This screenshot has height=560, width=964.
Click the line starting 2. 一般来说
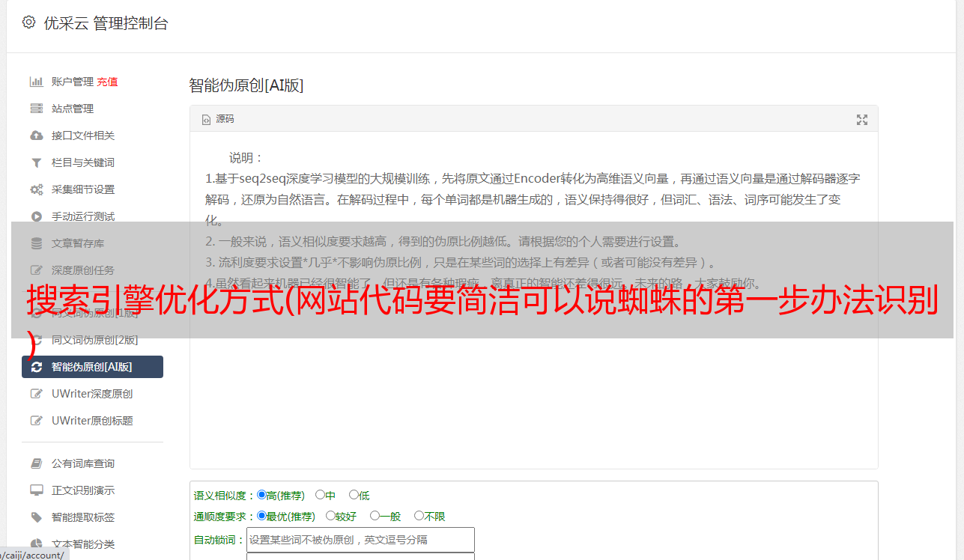pyautogui.click(x=443, y=242)
